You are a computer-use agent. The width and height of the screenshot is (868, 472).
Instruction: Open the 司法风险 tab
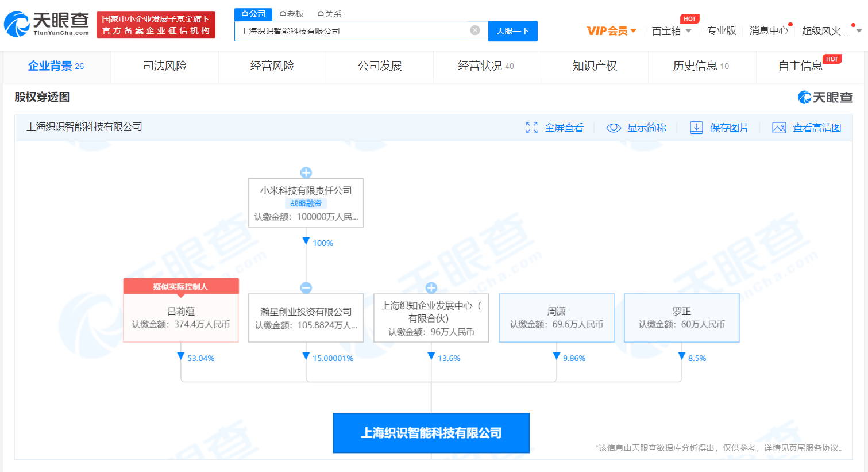pos(165,66)
